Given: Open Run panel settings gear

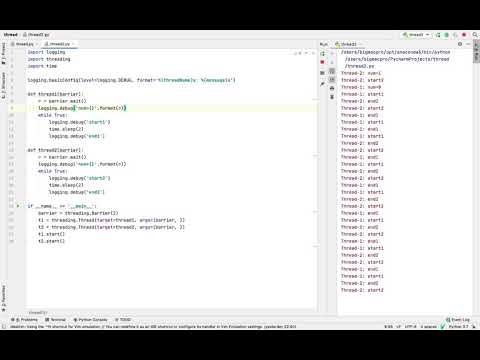Looking at the screenshot, I should coord(460,44).
